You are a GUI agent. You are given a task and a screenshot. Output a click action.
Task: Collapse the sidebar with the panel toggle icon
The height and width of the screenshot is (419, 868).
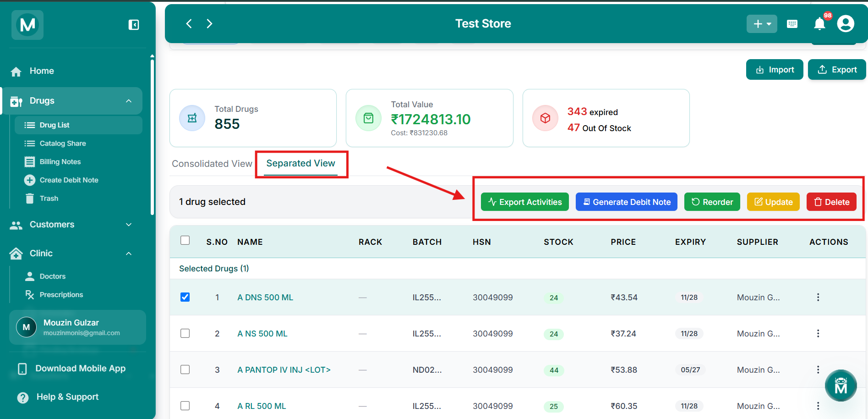tap(134, 25)
